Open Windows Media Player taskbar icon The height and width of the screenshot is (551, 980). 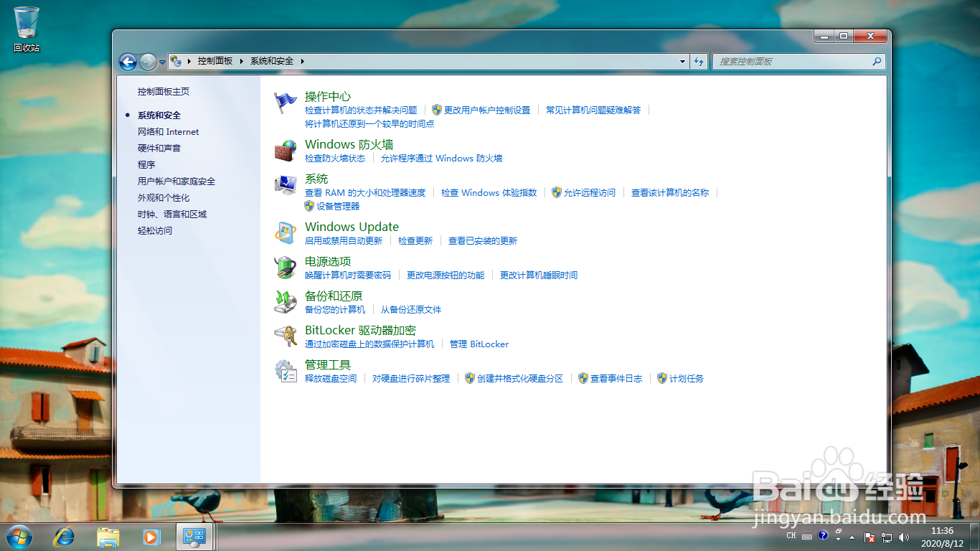coord(151,536)
